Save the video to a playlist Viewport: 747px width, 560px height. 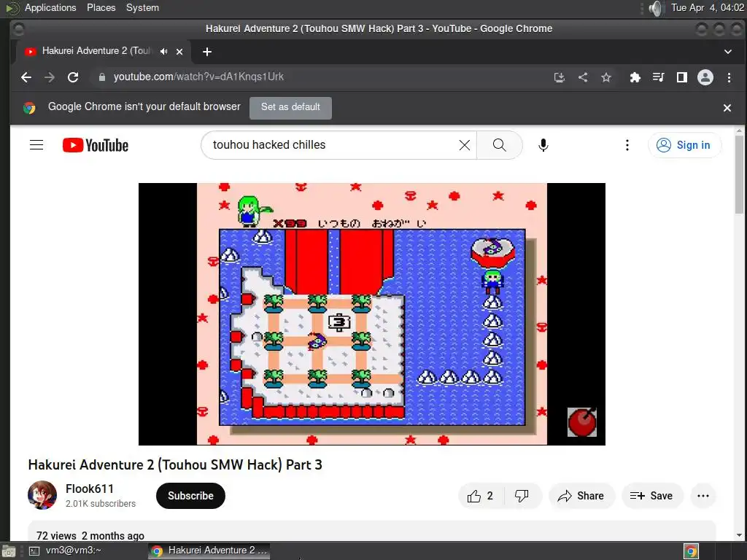coord(652,496)
